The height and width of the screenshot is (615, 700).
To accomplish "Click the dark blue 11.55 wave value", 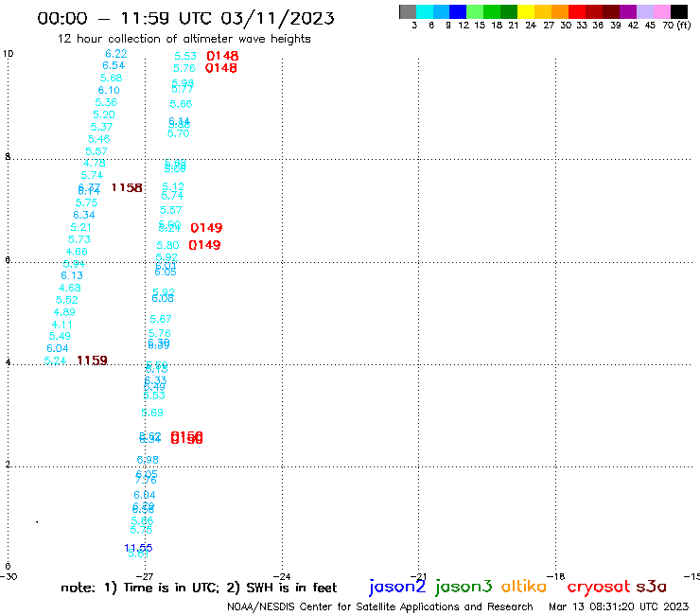I will coord(138,547).
